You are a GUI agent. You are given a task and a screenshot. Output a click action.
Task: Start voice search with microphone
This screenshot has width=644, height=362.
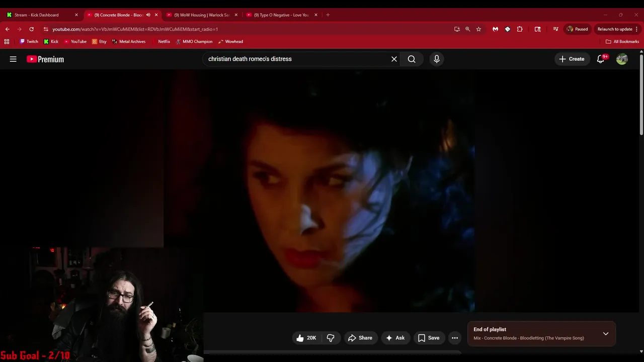436,59
